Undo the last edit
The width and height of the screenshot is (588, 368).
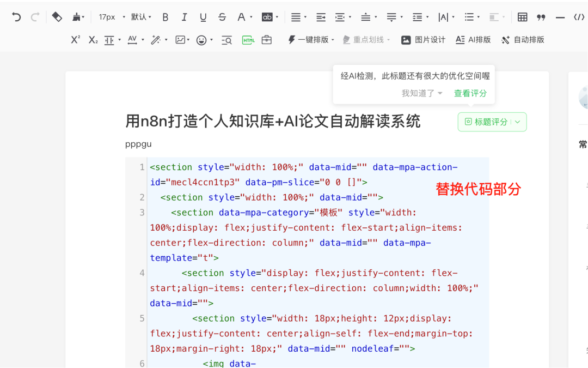point(16,17)
